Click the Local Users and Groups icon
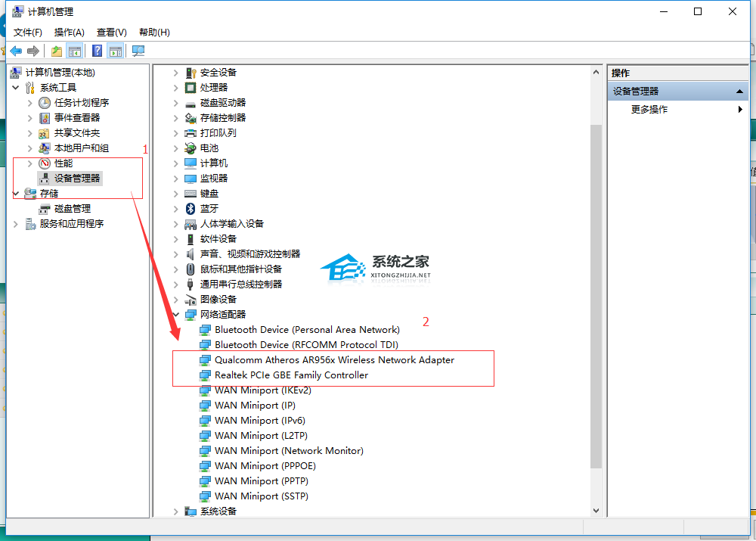Screen dimensions: 756x541 pyautogui.click(x=45, y=148)
